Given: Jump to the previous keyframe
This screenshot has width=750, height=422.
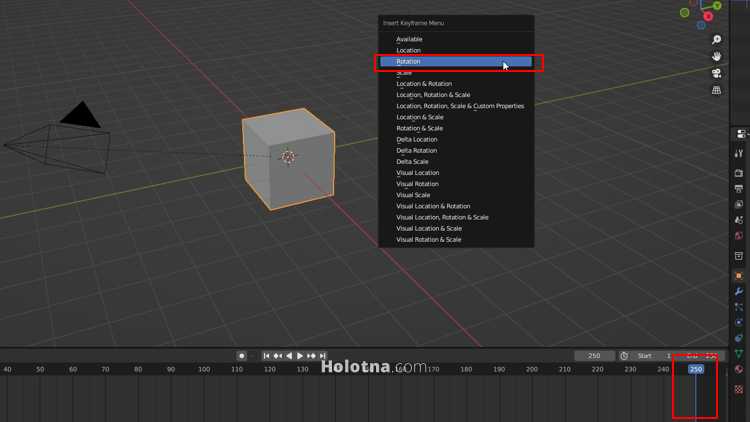Looking at the screenshot, I should (x=277, y=356).
